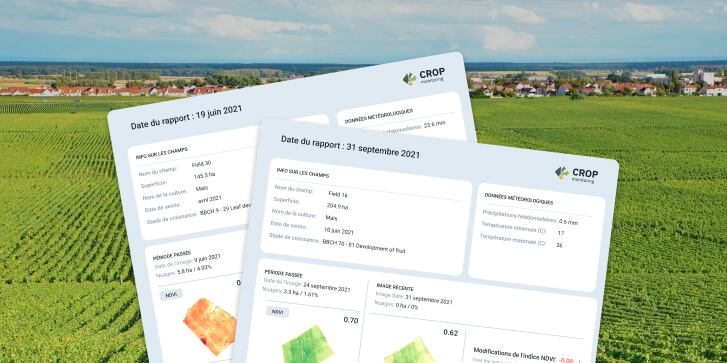This screenshot has height=363, width=727.
Task: Click the Température maximale value 36
Action: (559, 245)
